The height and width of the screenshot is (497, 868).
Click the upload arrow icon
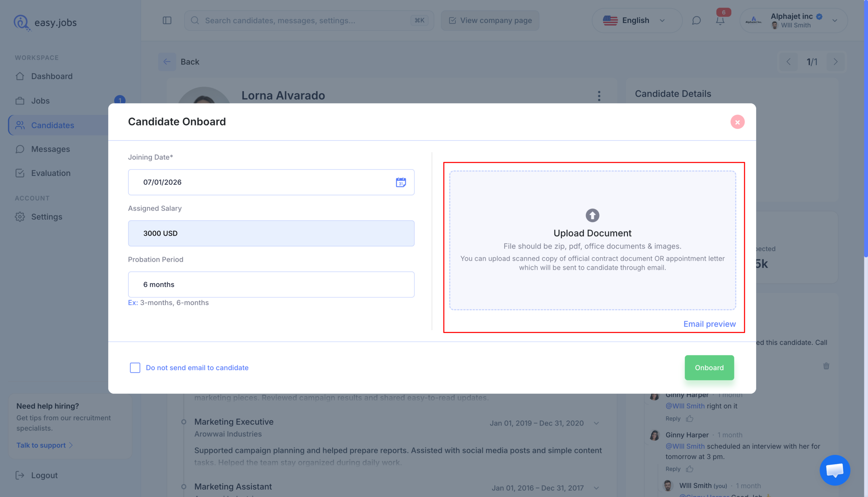[x=592, y=215]
